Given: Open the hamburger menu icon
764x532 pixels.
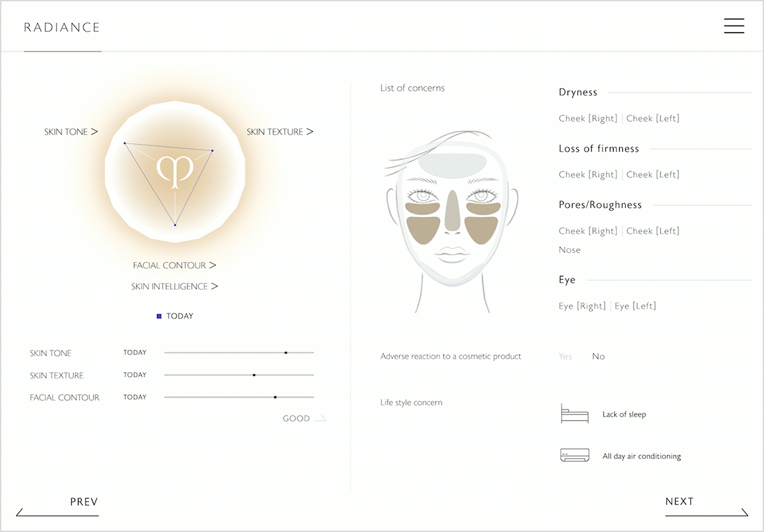Looking at the screenshot, I should [x=734, y=26].
